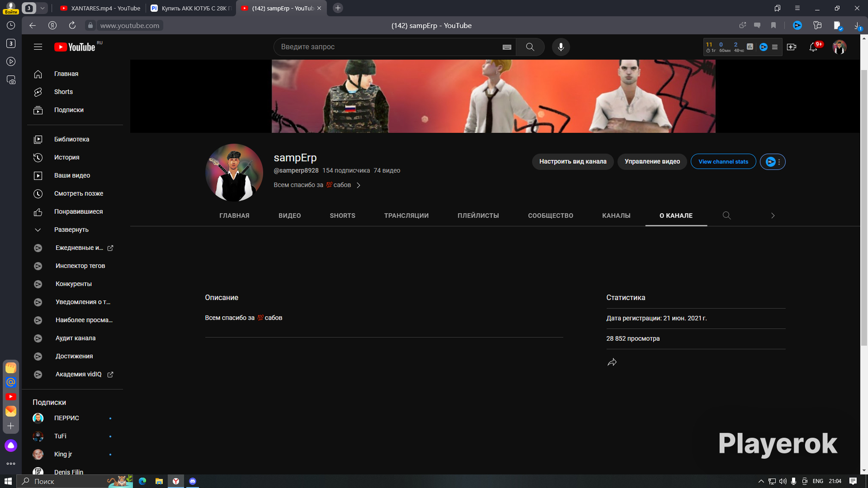The width and height of the screenshot is (868, 488).
Task: Show more channel tabs with right arrow
Action: [773, 215]
